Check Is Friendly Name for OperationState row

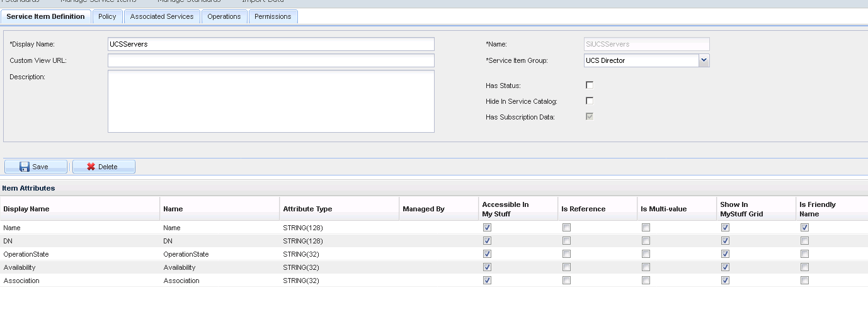[x=804, y=254]
